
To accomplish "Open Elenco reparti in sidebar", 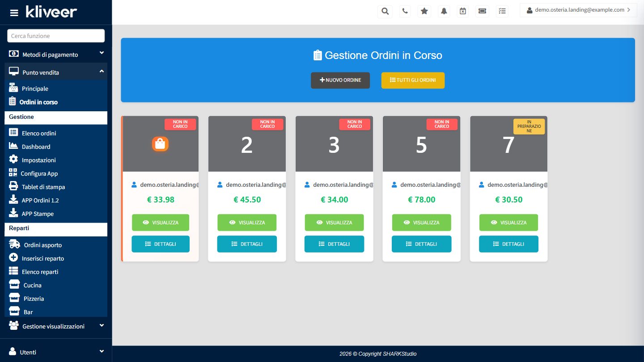I will [56, 272].
